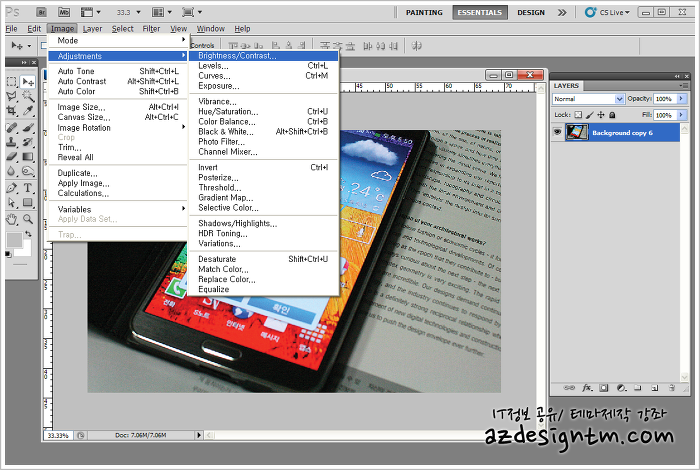
Task: Open the Opacity slider arrow
Action: (x=681, y=99)
